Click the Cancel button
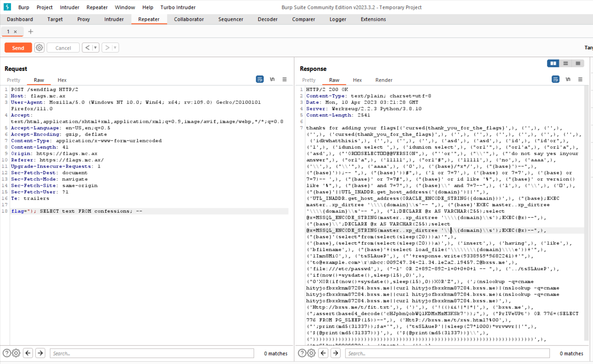Screen dimensions: 593x364 [63, 48]
